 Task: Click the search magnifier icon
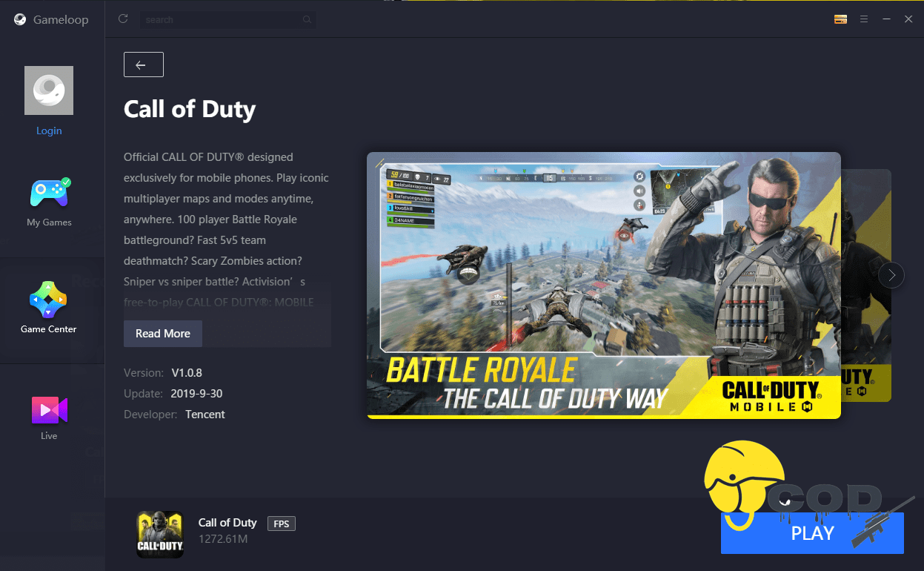click(x=307, y=19)
